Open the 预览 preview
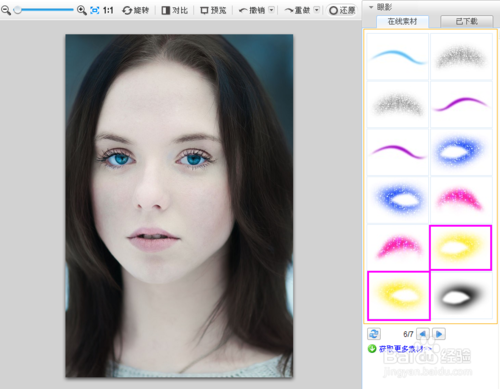 click(x=213, y=10)
